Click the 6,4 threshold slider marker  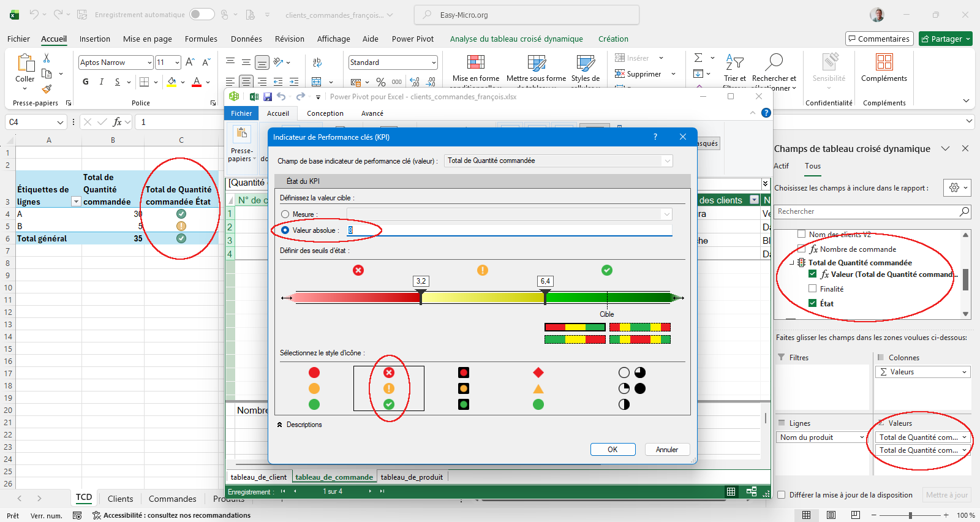(x=545, y=297)
